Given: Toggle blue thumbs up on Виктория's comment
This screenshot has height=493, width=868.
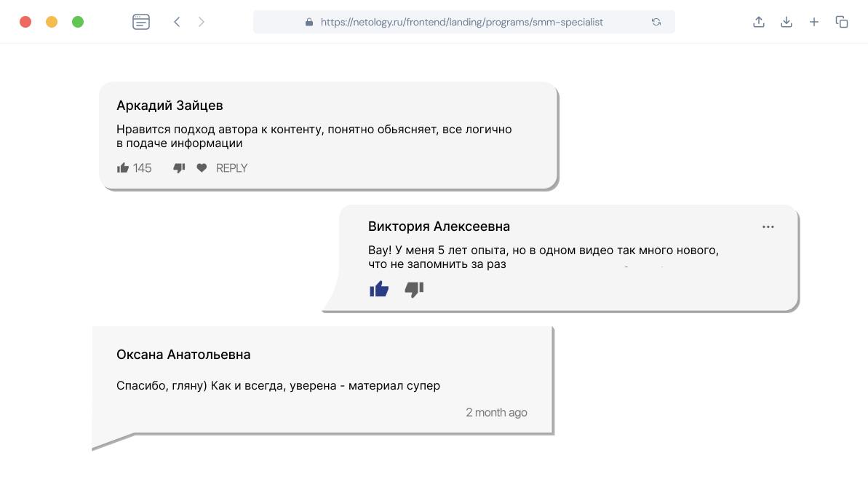Looking at the screenshot, I should [379, 289].
